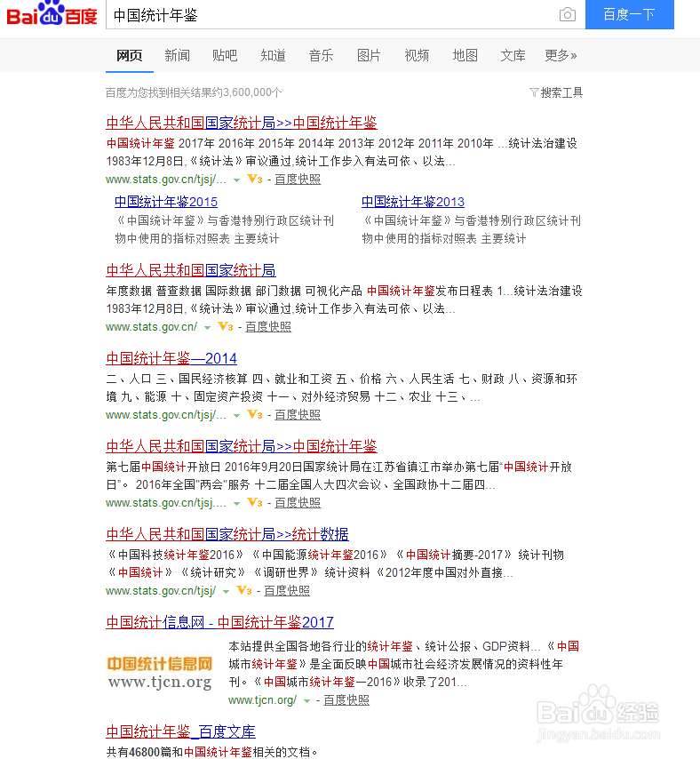Click the 中国统计信息网 www.tjcn.org thumbnail
700x759 pixels.
click(x=160, y=673)
